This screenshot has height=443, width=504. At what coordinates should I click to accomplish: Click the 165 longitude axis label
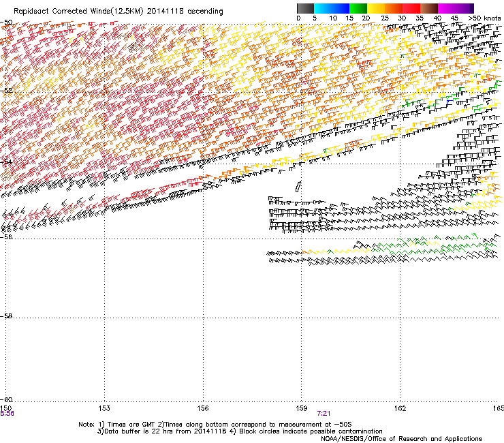499,408
